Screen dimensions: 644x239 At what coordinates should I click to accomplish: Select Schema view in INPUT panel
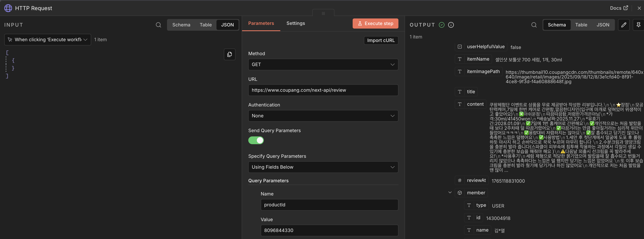[181, 25]
